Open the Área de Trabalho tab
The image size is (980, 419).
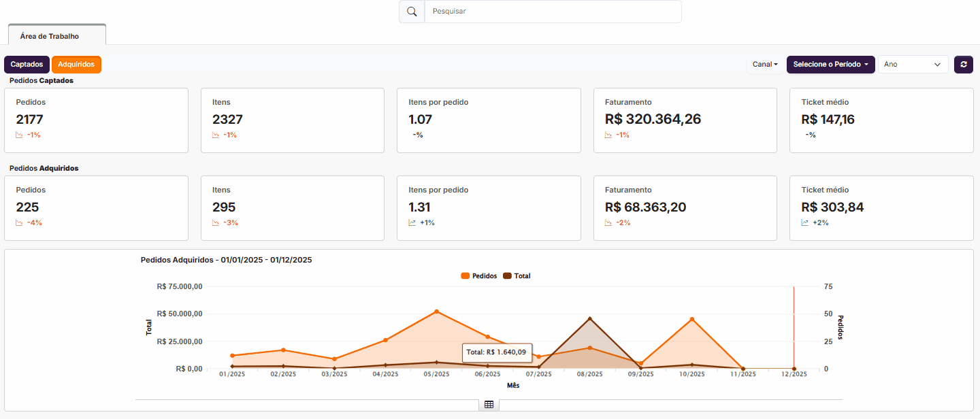pos(57,36)
